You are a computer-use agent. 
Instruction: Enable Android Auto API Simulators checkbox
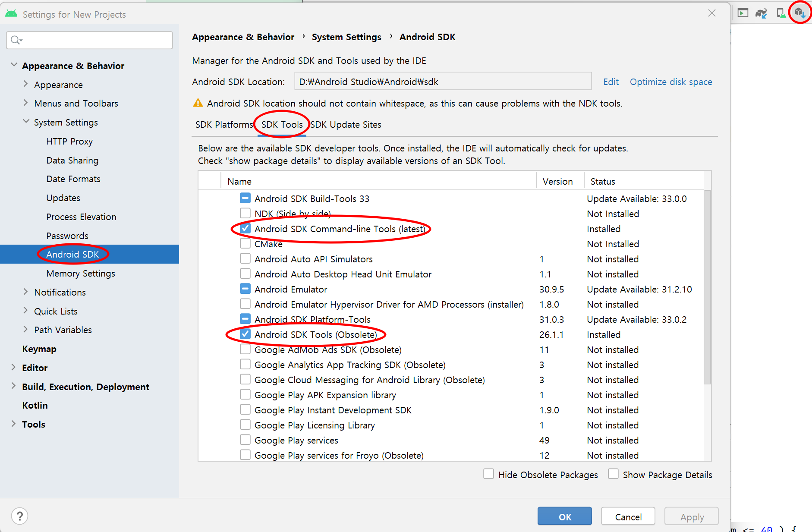(245, 258)
